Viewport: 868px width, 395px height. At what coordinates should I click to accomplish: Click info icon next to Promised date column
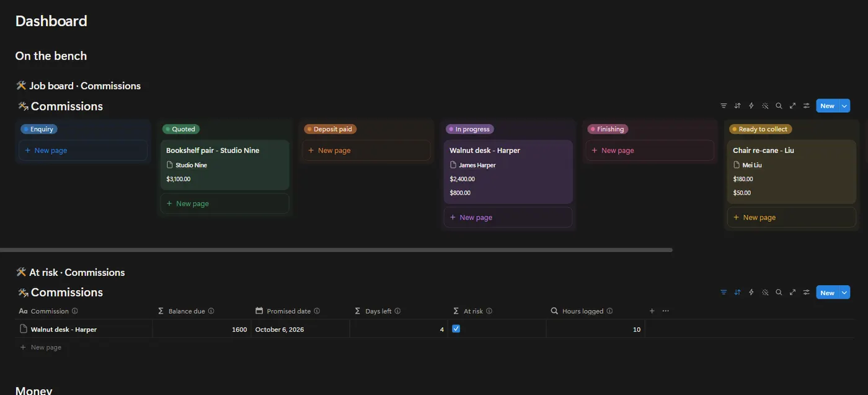(x=317, y=311)
